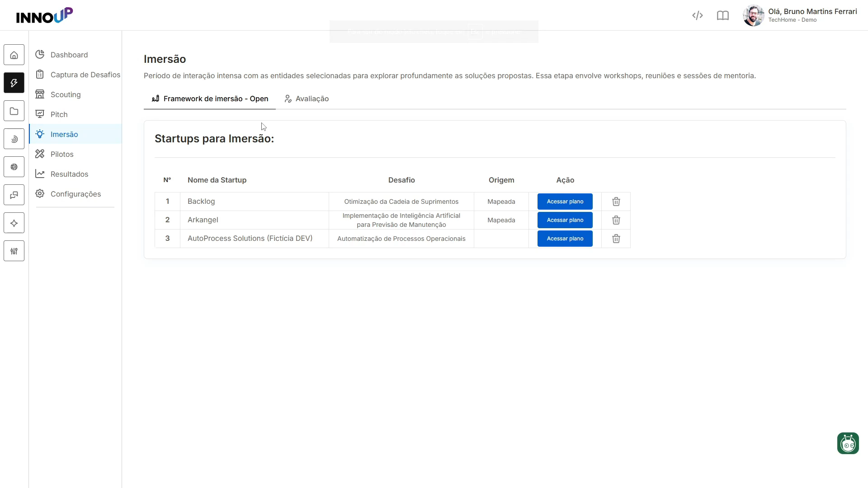Switch to the Avaliação tab
This screenshot has height=488, width=868.
[x=307, y=99]
